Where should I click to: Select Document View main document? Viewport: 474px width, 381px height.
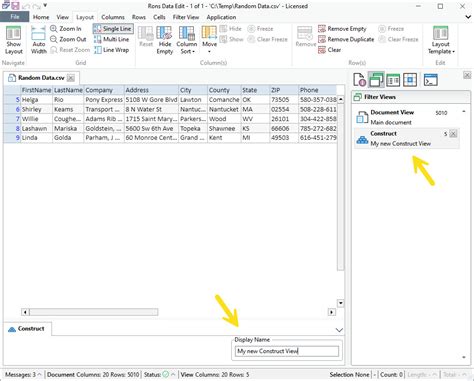tap(407, 117)
